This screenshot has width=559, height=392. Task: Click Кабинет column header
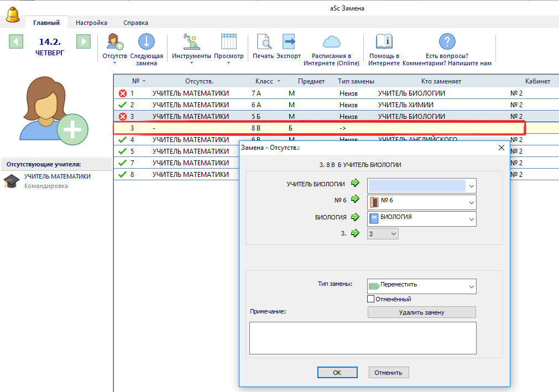pos(537,81)
